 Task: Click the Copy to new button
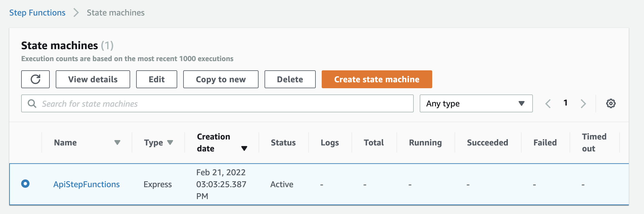pyautogui.click(x=221, y=79)
